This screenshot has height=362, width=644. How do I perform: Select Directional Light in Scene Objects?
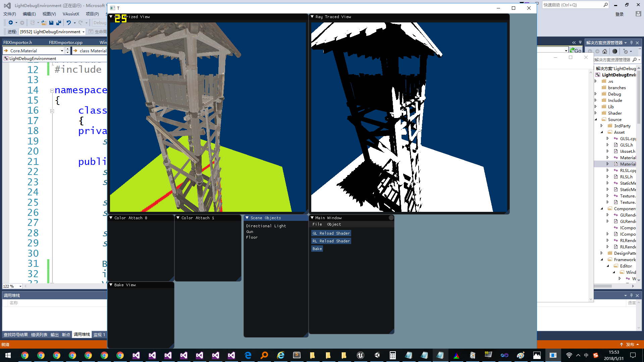pyautogui.click(x=266, y=226)
